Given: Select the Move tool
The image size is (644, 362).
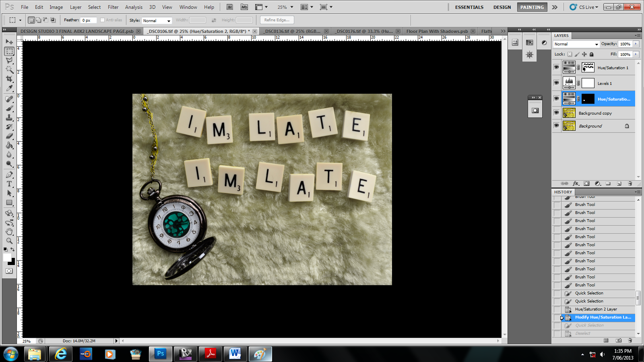Looking at the screenshot, I should point(9,41).
